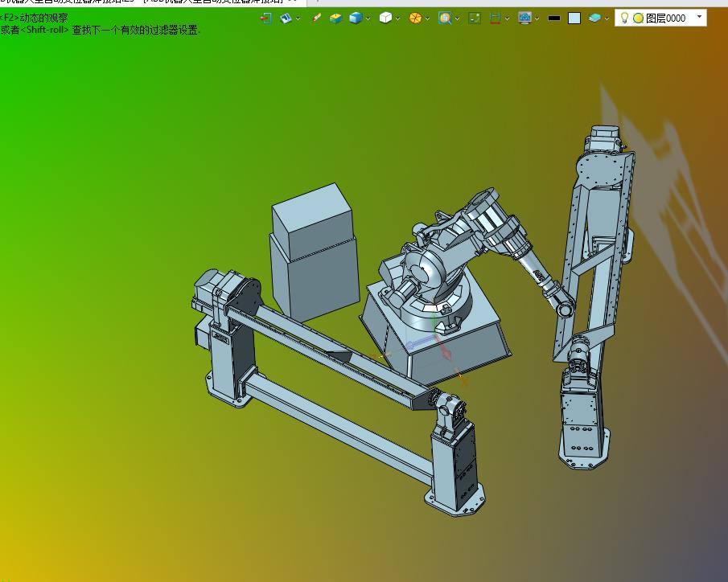Click the orange wheel render icon
The image size is (728, 582).
415,18
